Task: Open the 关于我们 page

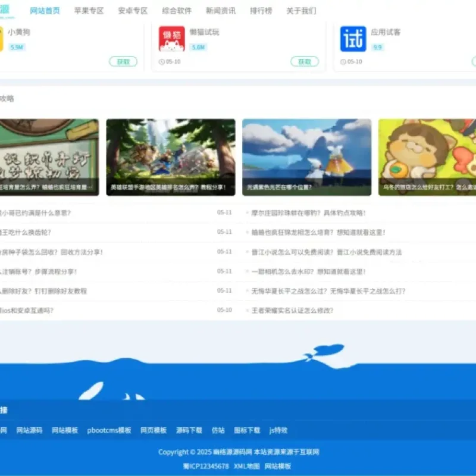Action: (302, 11)
